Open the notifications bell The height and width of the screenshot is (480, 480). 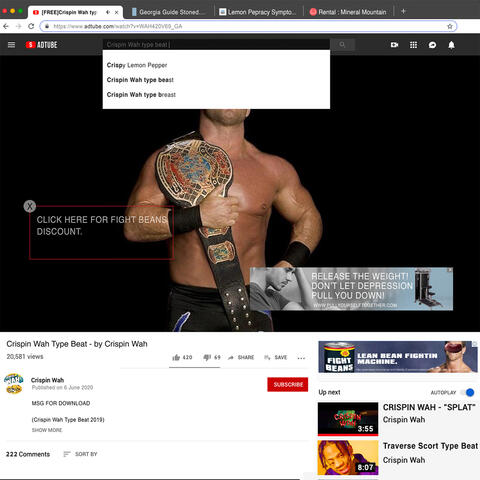(x=451, y=45)
